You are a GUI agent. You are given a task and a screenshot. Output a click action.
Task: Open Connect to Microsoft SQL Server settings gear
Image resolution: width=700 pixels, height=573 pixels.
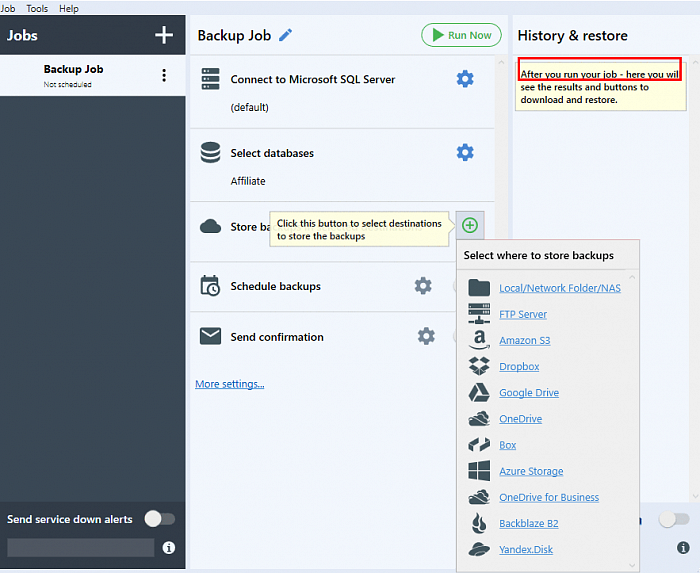[x=465, y=79]
